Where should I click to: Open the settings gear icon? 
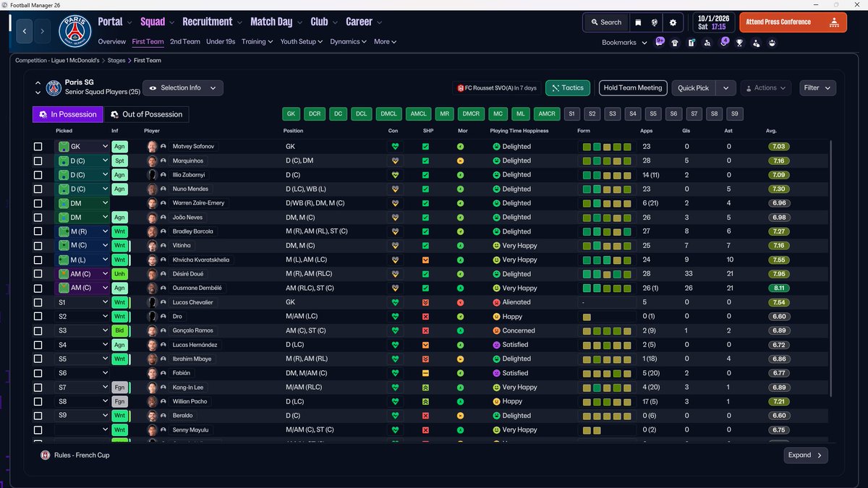click(673, 22)
